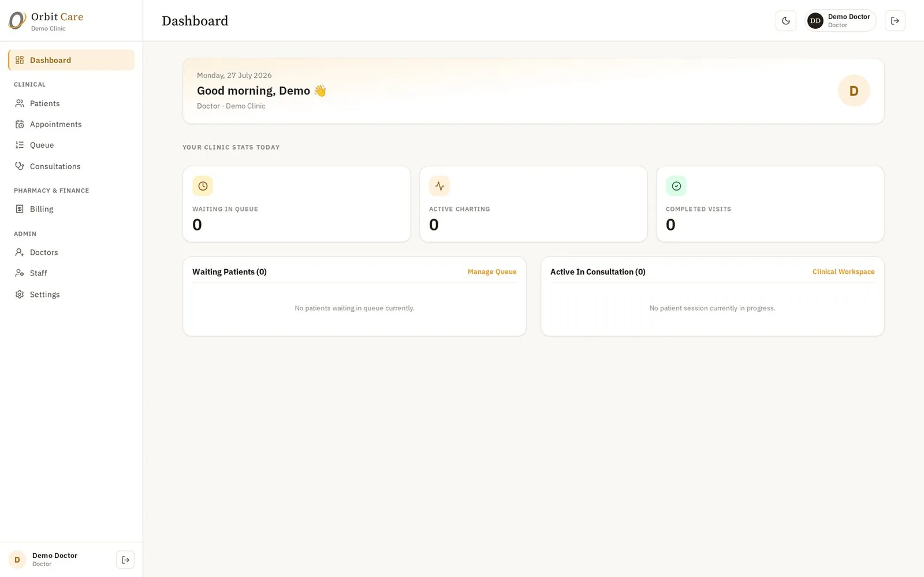Click the 'Waiting Patients (0)' heading
The image size is (924, 577).
point(229,271)
